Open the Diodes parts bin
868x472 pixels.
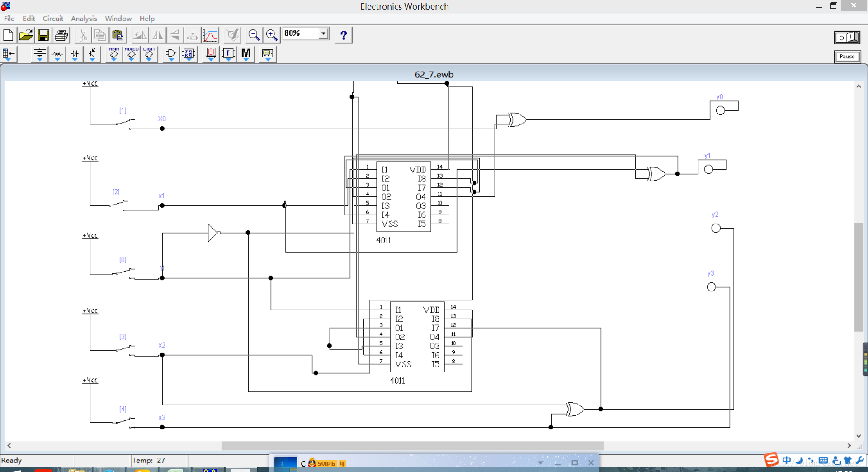[x=75, y=54]
